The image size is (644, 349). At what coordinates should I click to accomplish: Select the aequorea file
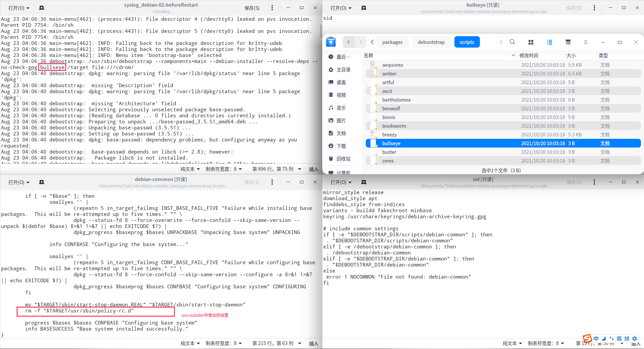[503, 65]
